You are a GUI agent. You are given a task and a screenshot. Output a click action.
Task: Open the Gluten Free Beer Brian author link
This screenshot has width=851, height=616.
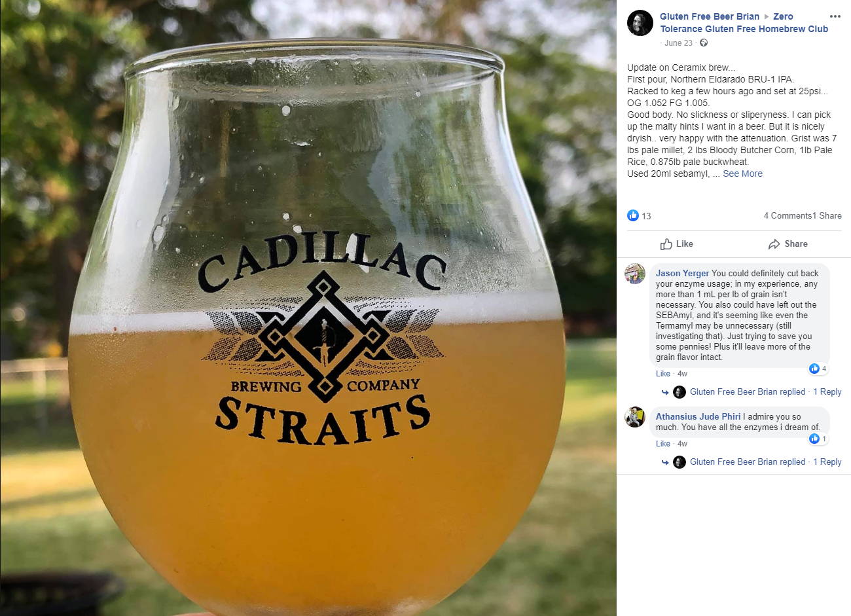[710, 16]
